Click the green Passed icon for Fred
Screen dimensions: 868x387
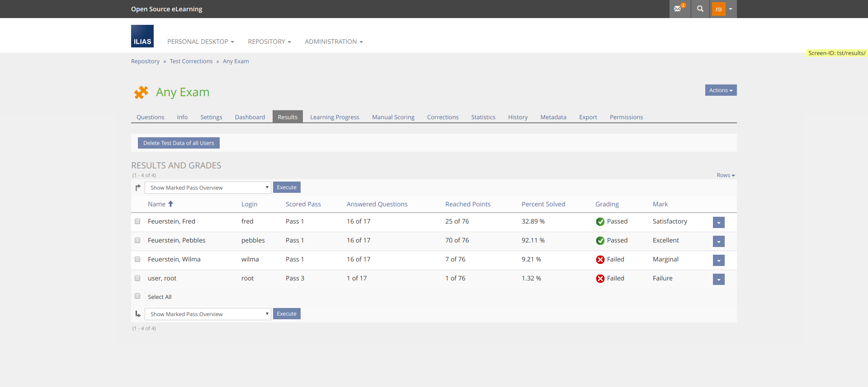click(600, 222)
